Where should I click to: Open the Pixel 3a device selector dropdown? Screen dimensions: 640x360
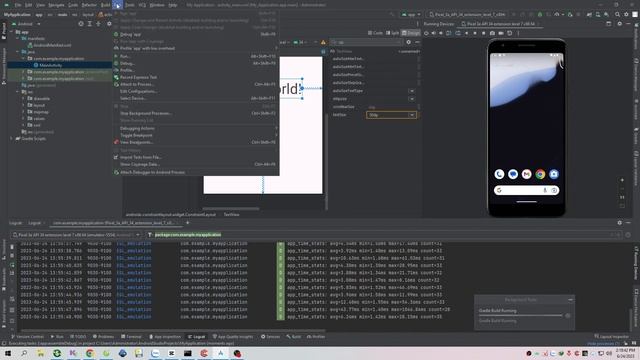[468, 14]
